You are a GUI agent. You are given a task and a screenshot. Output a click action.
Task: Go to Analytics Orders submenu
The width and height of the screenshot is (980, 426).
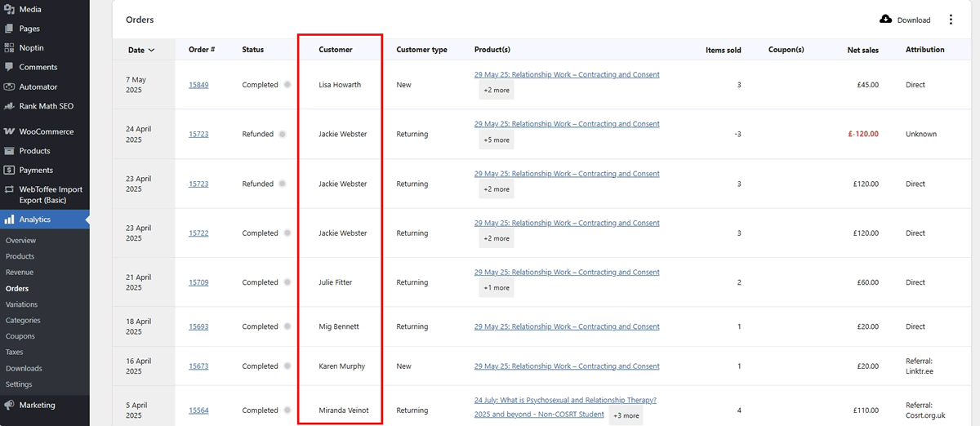click(x=17, y=288)
